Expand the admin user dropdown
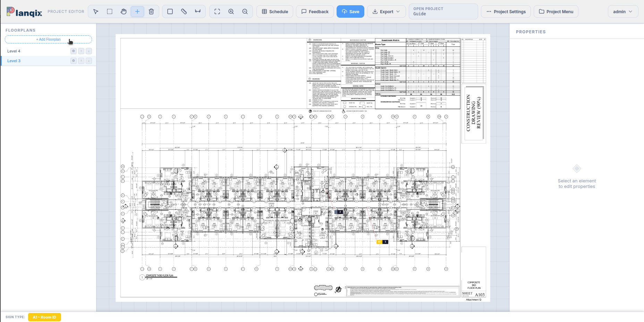The image size is (644, 322). [x=623, y=11]
